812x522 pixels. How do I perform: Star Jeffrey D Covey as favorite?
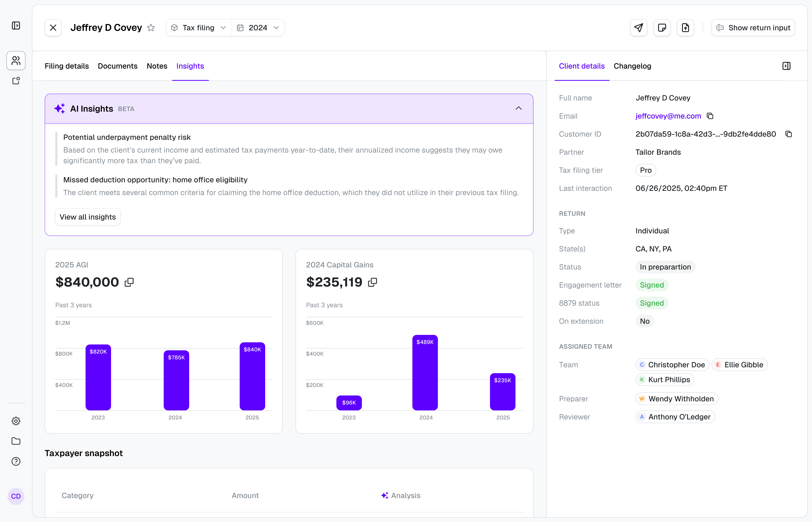pyautogui.click(x=151, y=28)
